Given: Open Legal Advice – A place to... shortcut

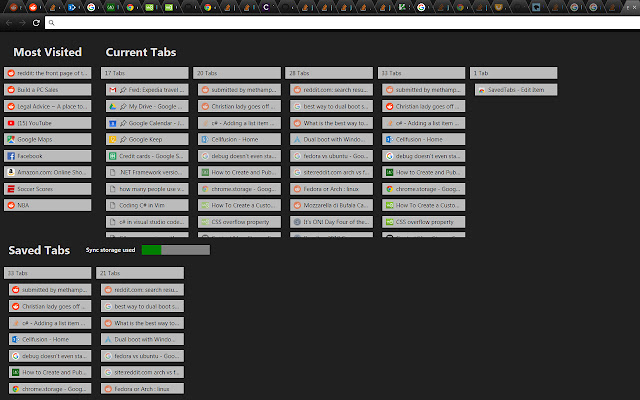Looking at the screenshot, I should pos(48,106).
